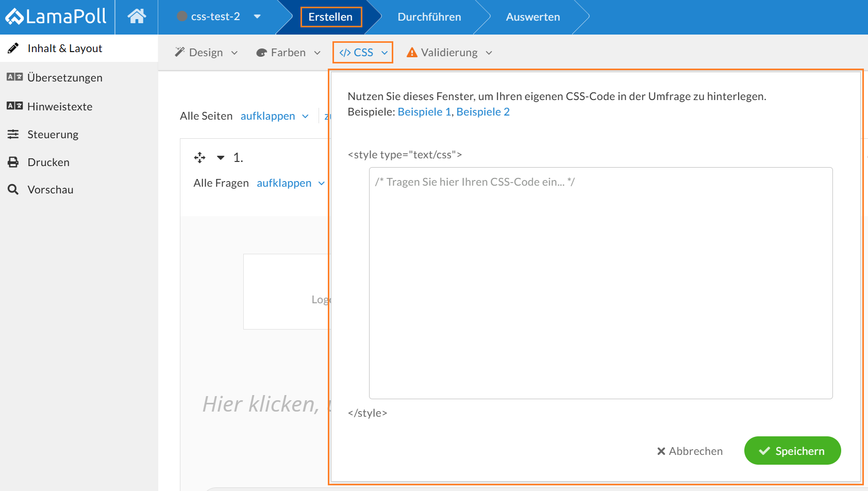Viewport: 868px width, 491px height.
Task: Click aufklappen next to Alle Fragen
Action: pyautogui.click(x=284, y=183)
